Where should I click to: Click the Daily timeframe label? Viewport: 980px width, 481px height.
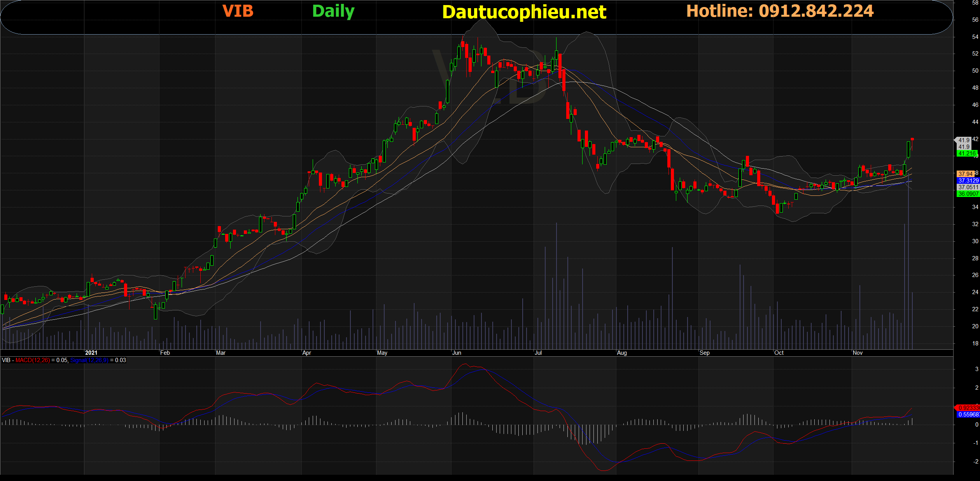pyautogui.click(x=333, y=11)
